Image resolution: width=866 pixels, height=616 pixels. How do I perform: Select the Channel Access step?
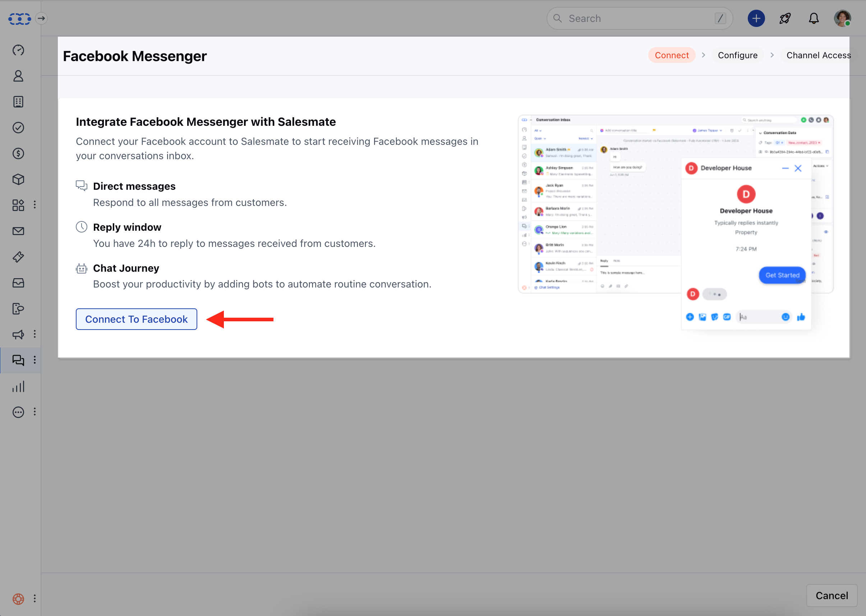818,55
